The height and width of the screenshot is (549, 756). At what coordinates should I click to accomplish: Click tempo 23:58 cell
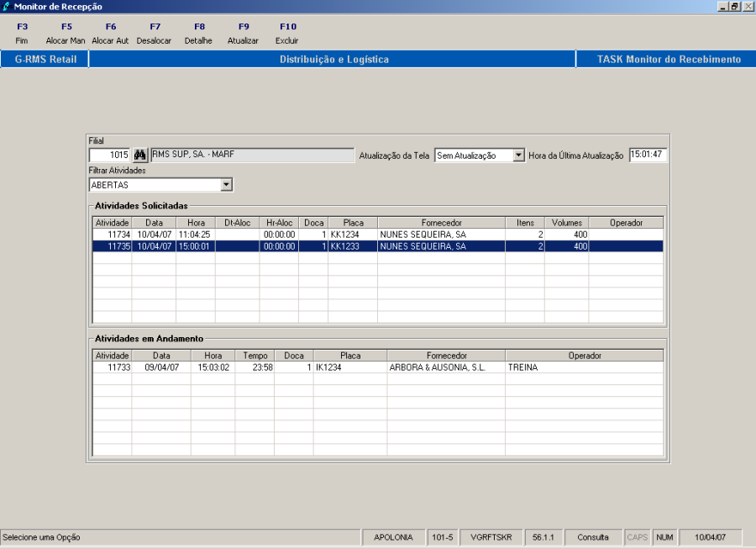tap(255, 367)
